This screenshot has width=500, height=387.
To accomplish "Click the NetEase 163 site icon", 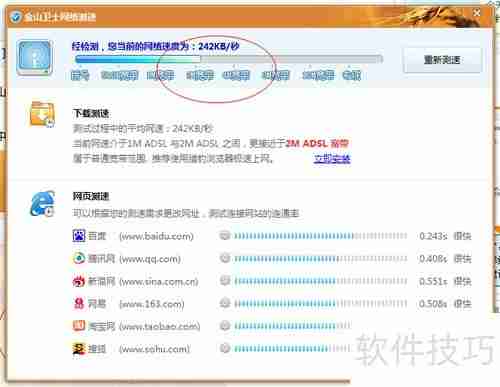I will (x=79, y=303).
